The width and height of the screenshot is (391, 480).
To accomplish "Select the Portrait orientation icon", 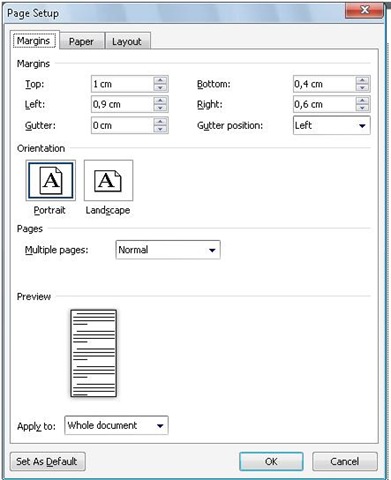I will pyautogui.click(x=51, y=180).
